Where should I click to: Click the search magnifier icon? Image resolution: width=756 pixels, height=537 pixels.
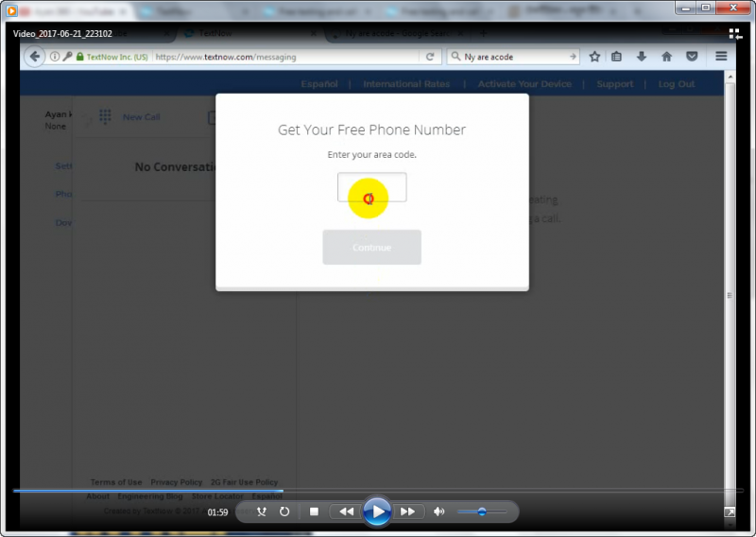(455, 57)
